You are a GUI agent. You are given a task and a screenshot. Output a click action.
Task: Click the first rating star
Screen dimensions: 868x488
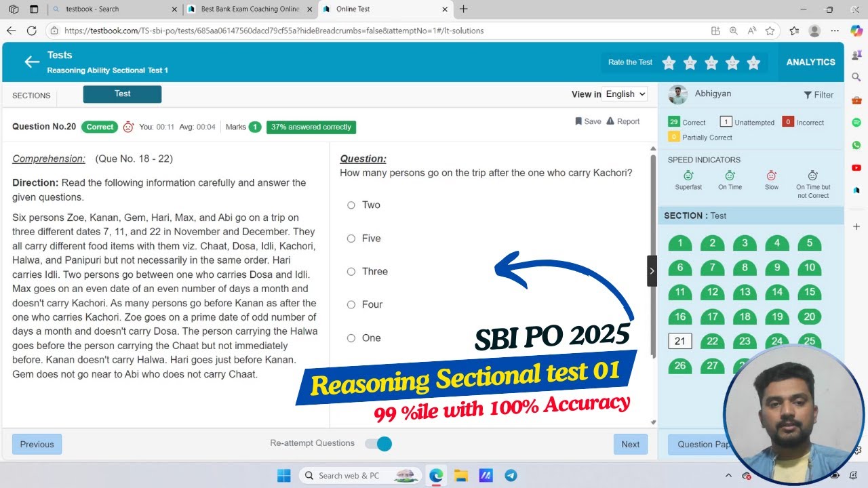tap(669, 63)
